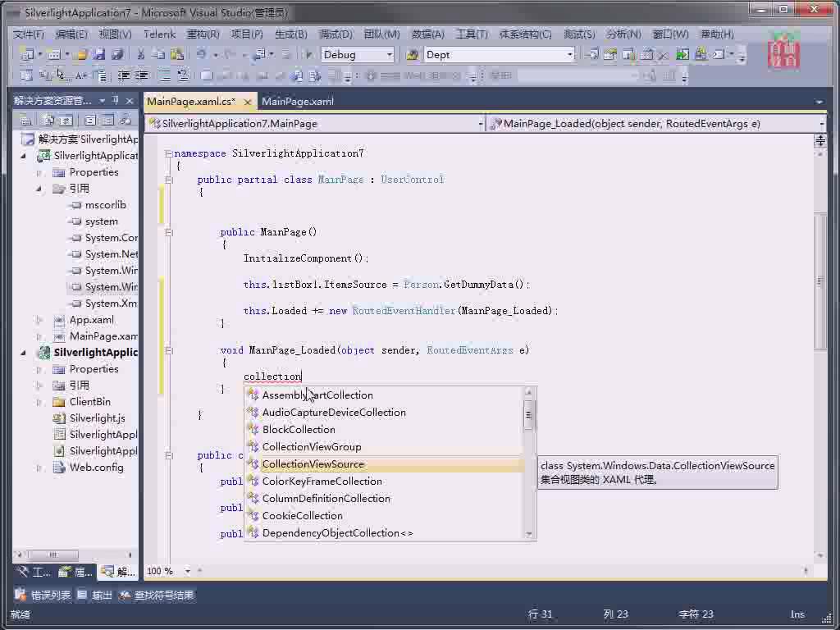Open the 工具(T) menu

coord(472,34)
